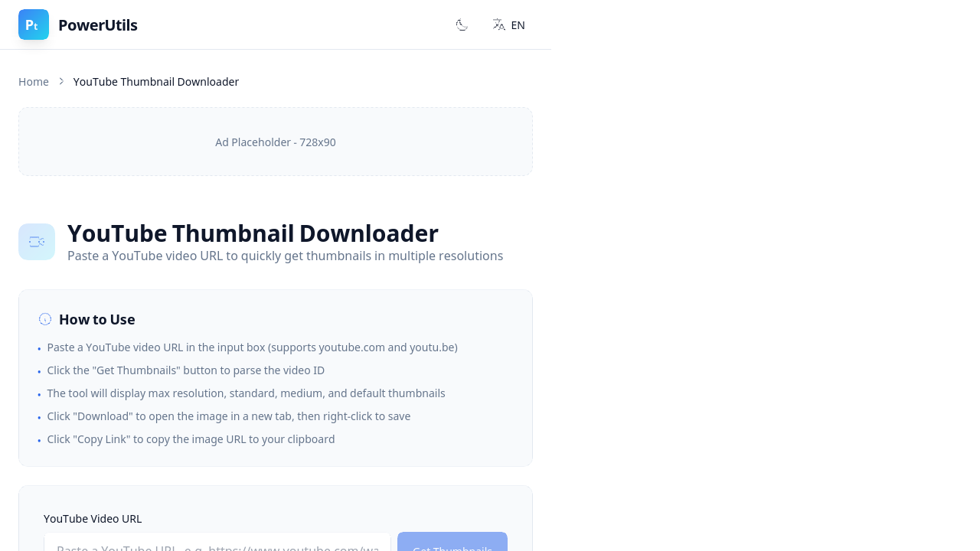Click the How to Use heading

97,320
